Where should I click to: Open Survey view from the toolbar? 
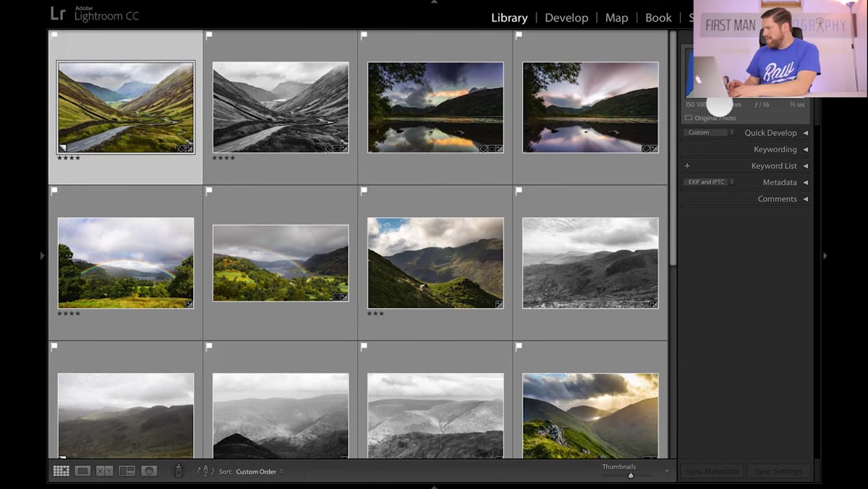pos(127,471)
